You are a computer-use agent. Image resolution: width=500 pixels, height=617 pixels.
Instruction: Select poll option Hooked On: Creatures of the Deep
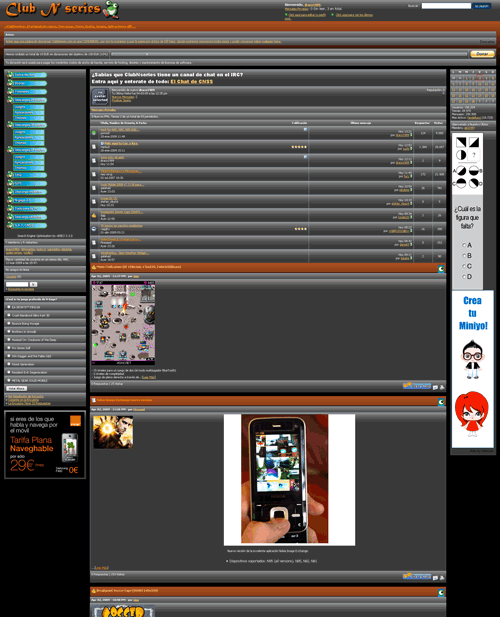click(x=9, y=340)
